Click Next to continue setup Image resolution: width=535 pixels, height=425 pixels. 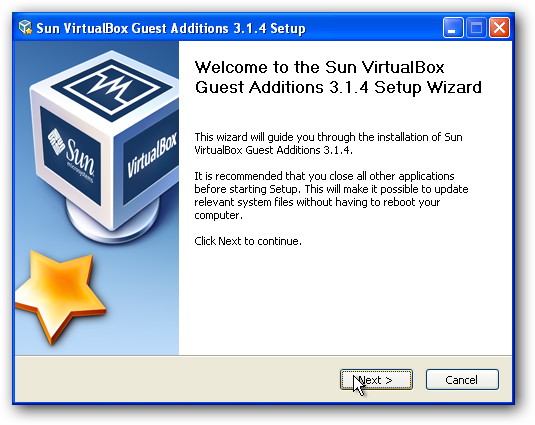pyautogui.click(x=376, y=379)
